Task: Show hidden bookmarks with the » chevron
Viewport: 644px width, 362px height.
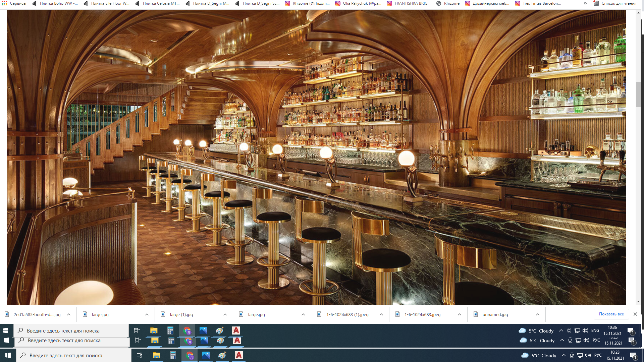Action: point(585,3)
